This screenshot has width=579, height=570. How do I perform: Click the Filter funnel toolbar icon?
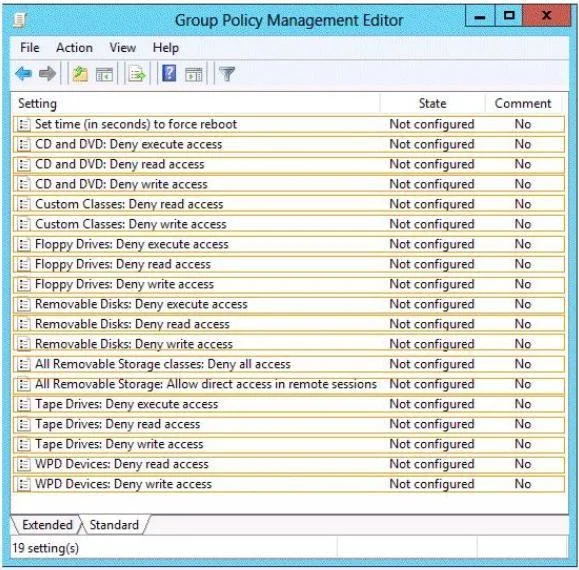(227, 74)
